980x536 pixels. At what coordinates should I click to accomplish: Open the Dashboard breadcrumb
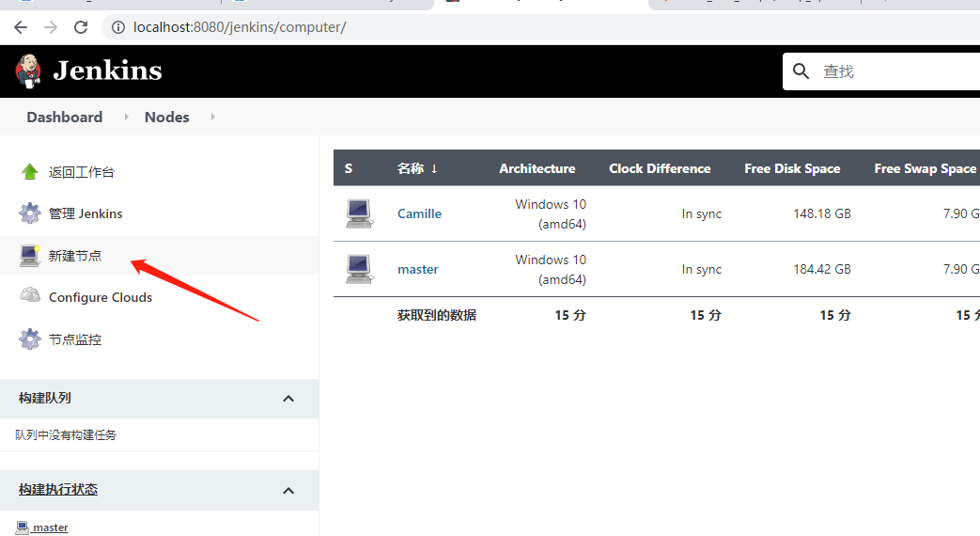click(x=65, y=117)
